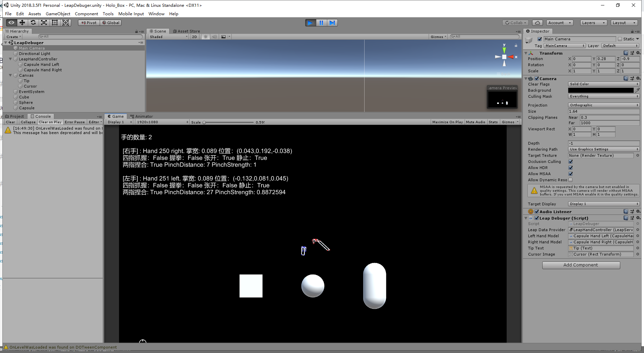644x353 pixels.
Task: Select the Hand view tool
Action: point(11,22)
